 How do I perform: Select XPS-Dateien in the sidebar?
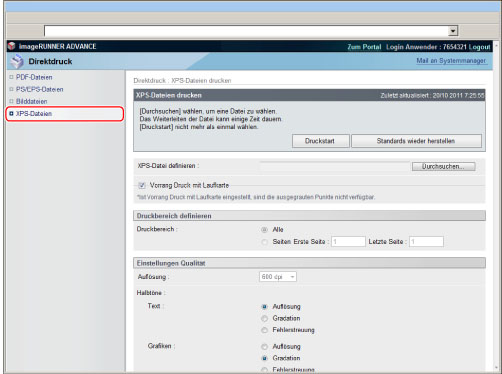34,114
